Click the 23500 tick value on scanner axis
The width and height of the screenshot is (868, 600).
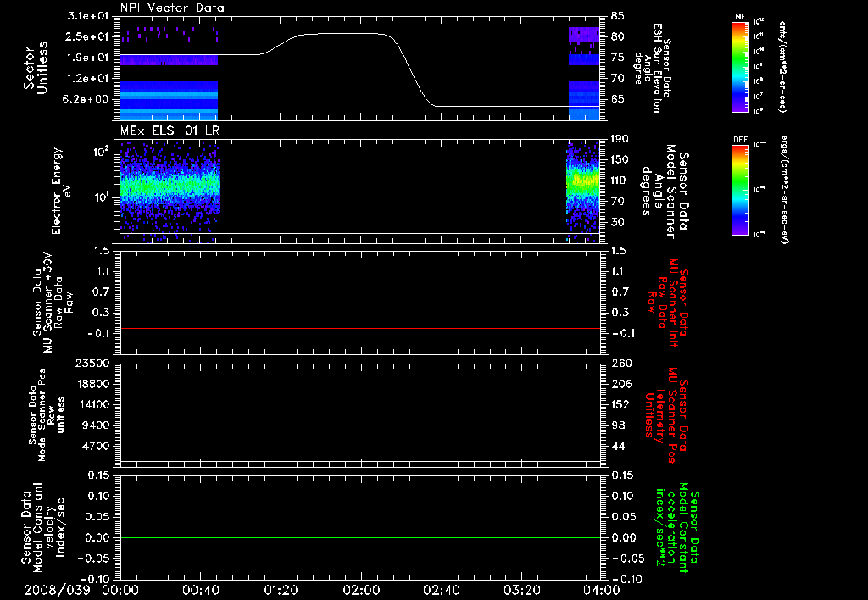coord(92,364)
